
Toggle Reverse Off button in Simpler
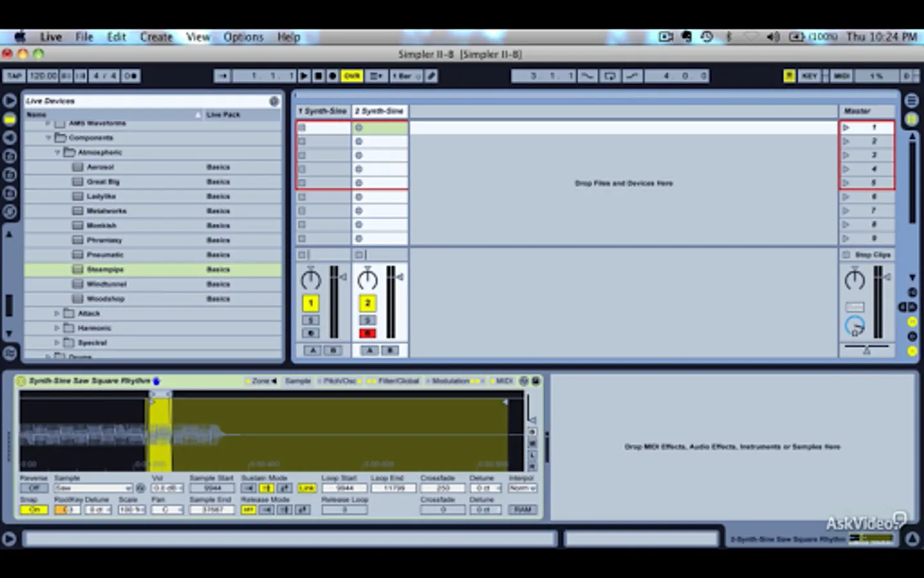(x=34, y=488)
